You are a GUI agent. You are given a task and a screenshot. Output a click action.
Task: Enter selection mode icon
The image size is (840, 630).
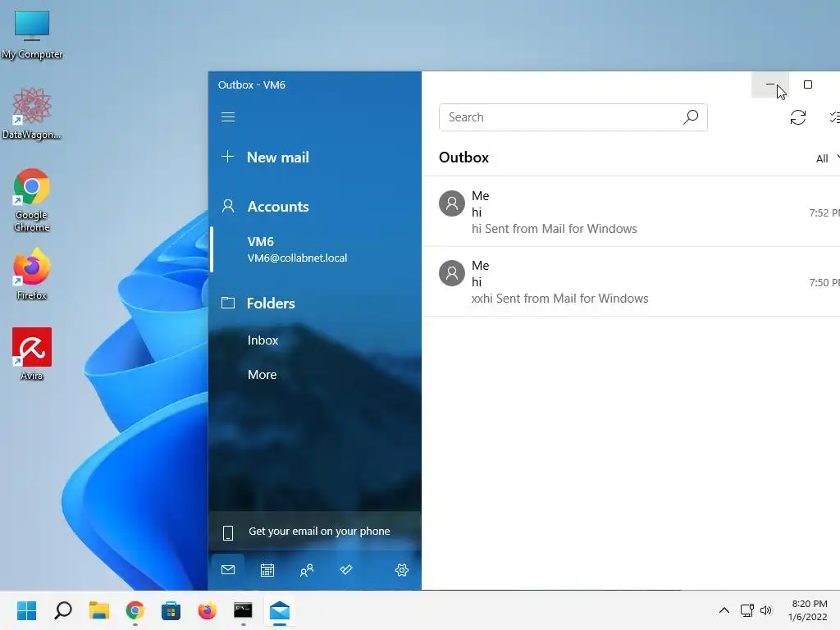pyautogui.click(x=834, y=117)
